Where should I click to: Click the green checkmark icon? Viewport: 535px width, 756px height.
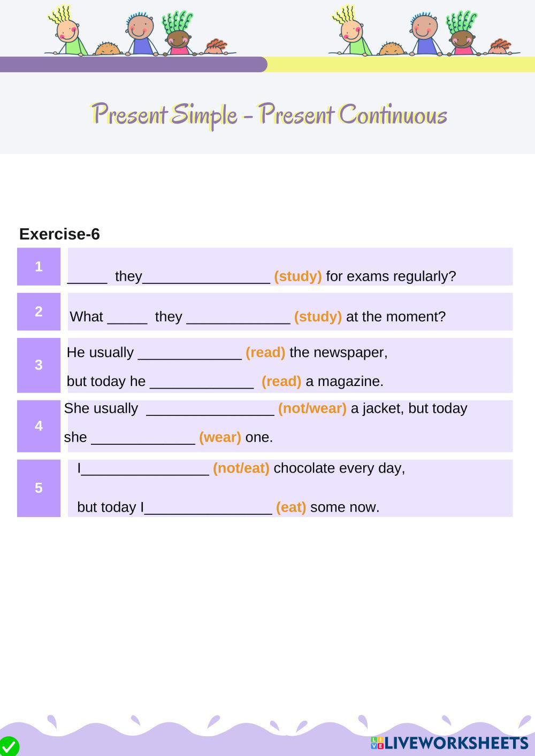tap(9, 746)
